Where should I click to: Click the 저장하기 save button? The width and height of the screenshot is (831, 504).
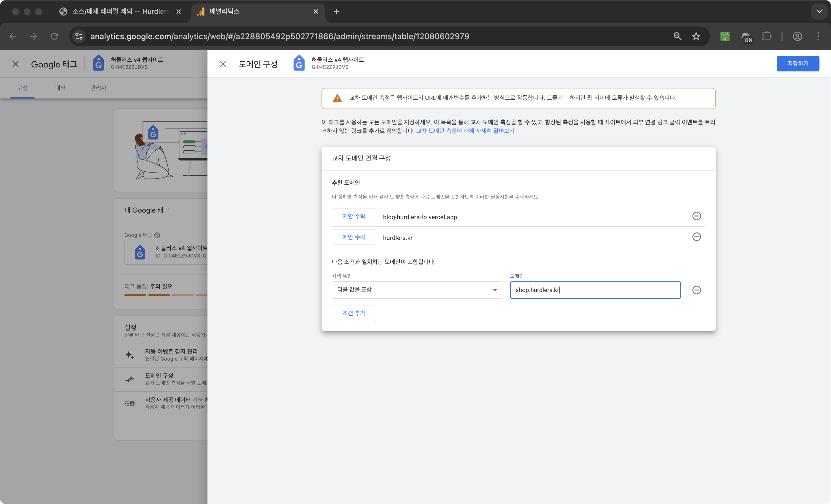click(798, 63)
